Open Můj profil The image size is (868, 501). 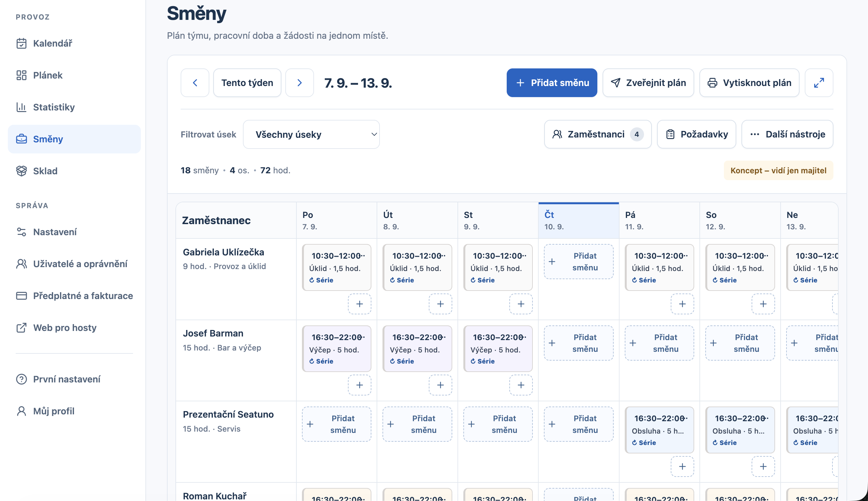pyautogui.click(x=74, y=411)
